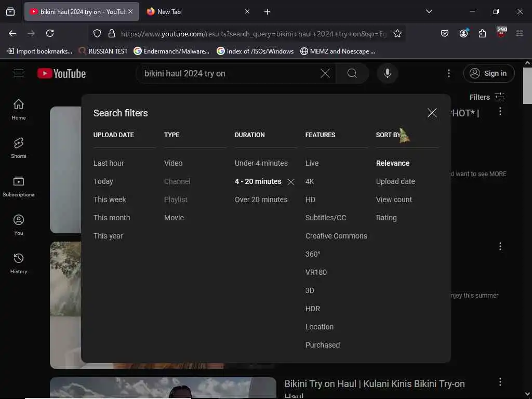Open the Index of /ISOs/Windows bookmark
This screenshot has width=532, height=399.
255,51
